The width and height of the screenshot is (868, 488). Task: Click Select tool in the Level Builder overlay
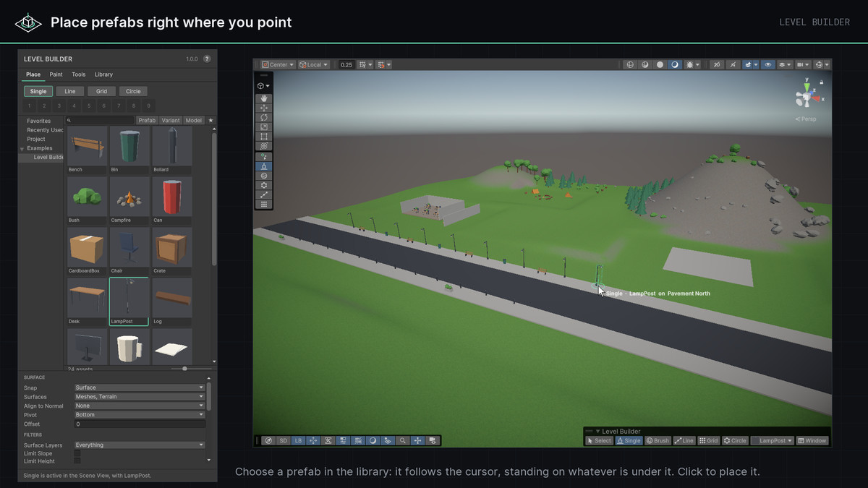pos(599,440)
